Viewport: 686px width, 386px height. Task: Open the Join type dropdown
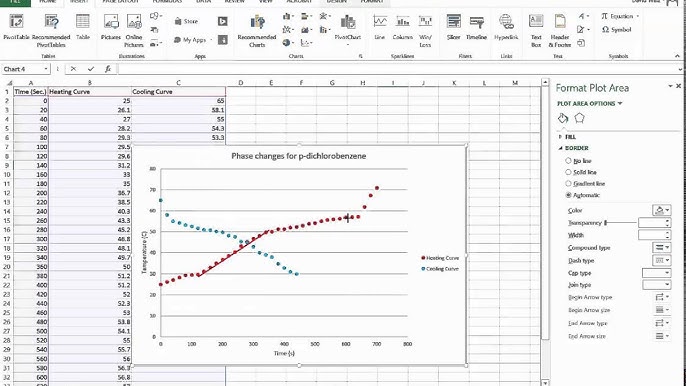(x=656, y=285)
